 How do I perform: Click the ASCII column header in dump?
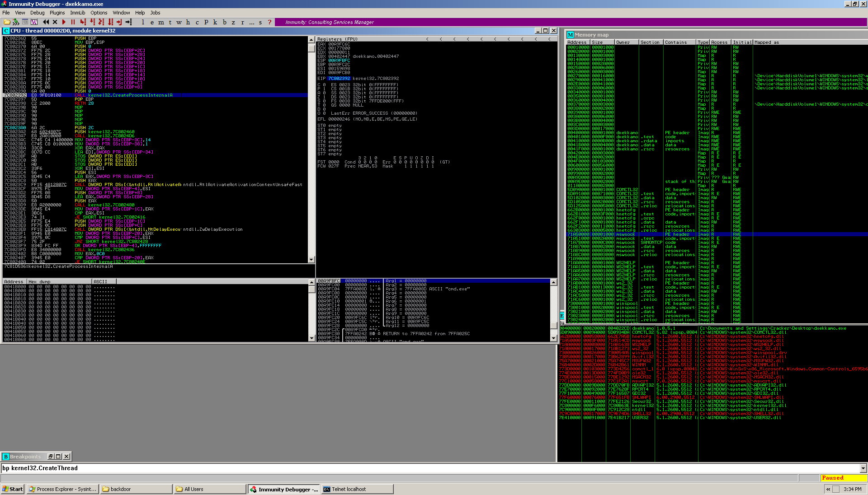104,281
